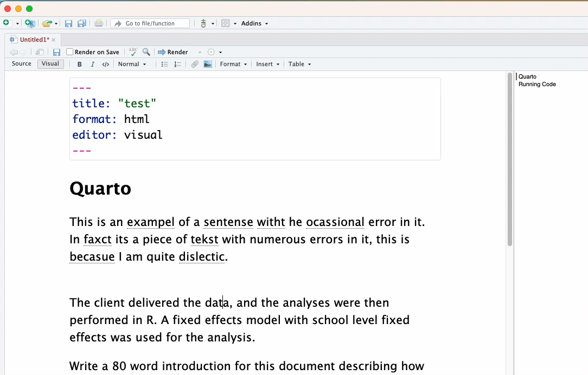Viewport: 588px width, 375px height.
Task: Insert an image
Action: pos(208,64)
